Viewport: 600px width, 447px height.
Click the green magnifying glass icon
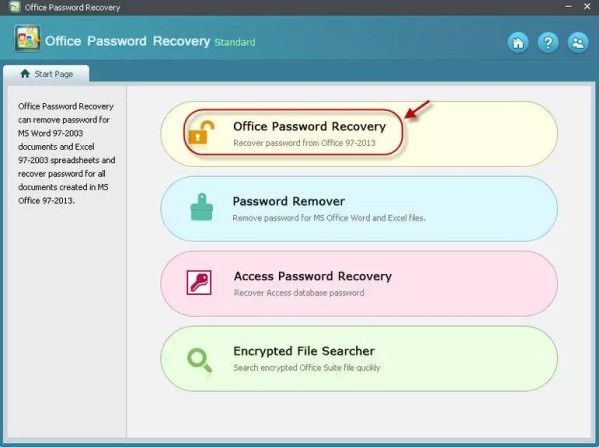(199, 360)
